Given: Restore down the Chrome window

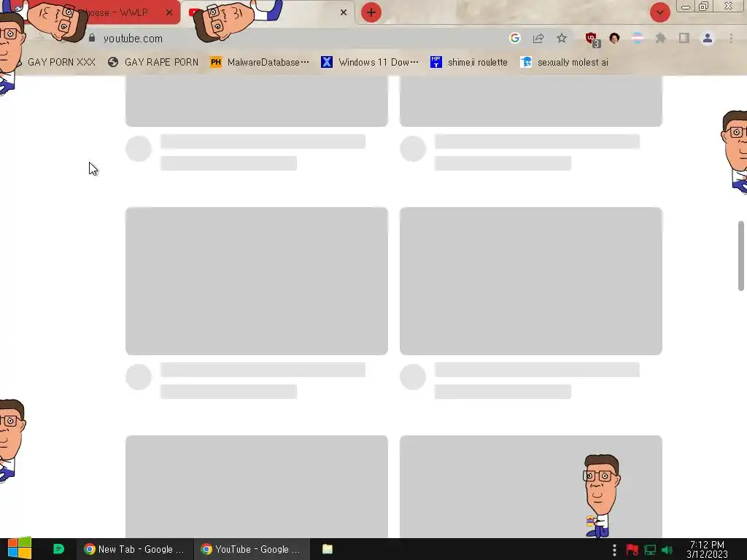Looking at the screenshot, I should coord(704,6).
